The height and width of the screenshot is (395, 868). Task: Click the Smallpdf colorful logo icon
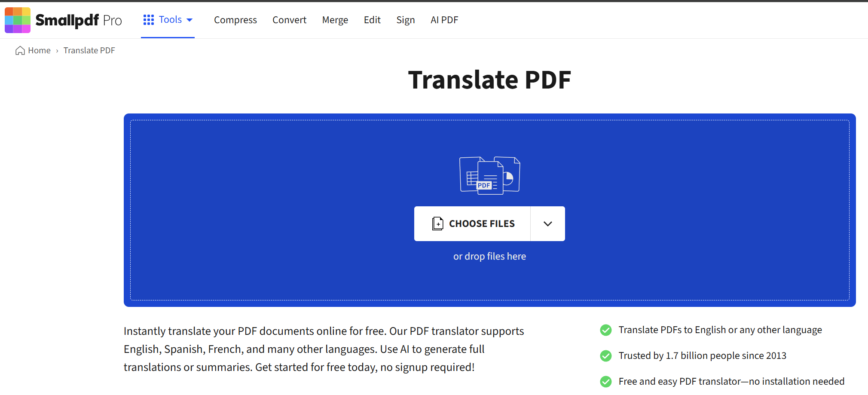pyautogui.click(x=18, y=20)
